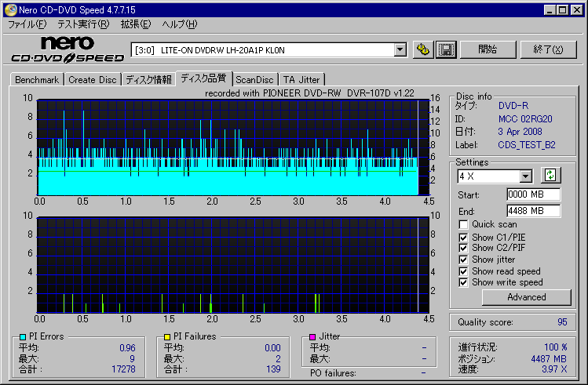Click the PI Errors average 0.96
The width and height of the screenshot is (588, 385).
(127, 348)
